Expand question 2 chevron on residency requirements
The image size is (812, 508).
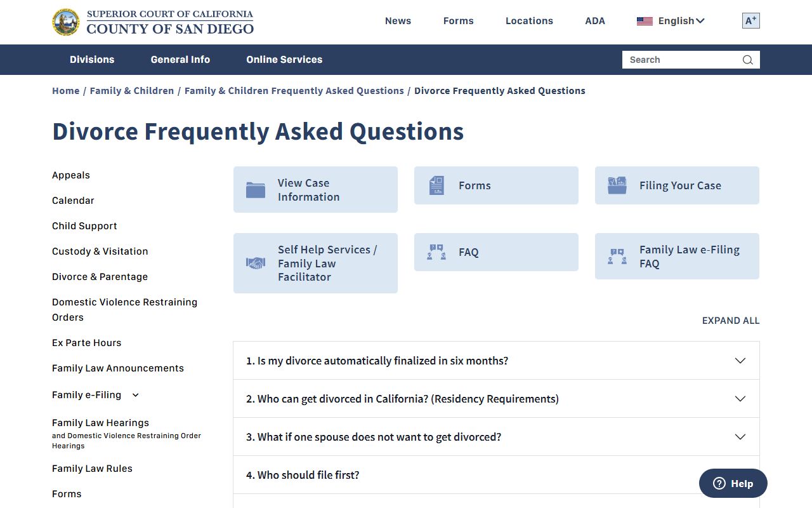point(740,399)
